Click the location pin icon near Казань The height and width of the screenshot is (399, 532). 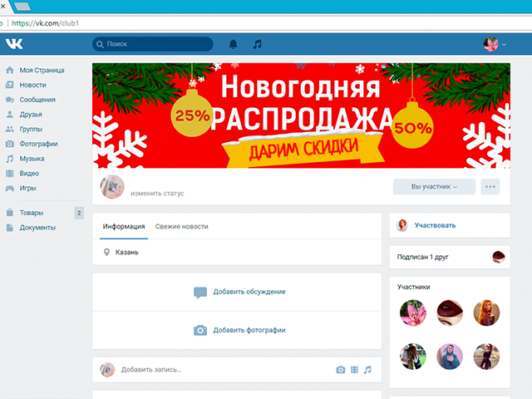pos(106,252)
